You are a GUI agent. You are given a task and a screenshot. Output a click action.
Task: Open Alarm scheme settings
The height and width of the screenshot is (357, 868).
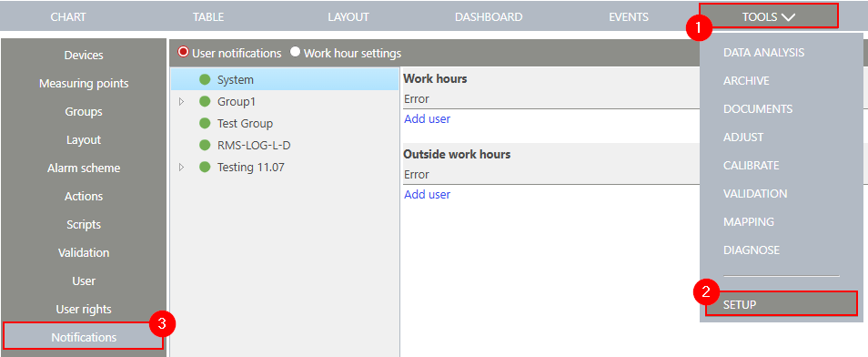pyautogui.click(x=84, y=168)
